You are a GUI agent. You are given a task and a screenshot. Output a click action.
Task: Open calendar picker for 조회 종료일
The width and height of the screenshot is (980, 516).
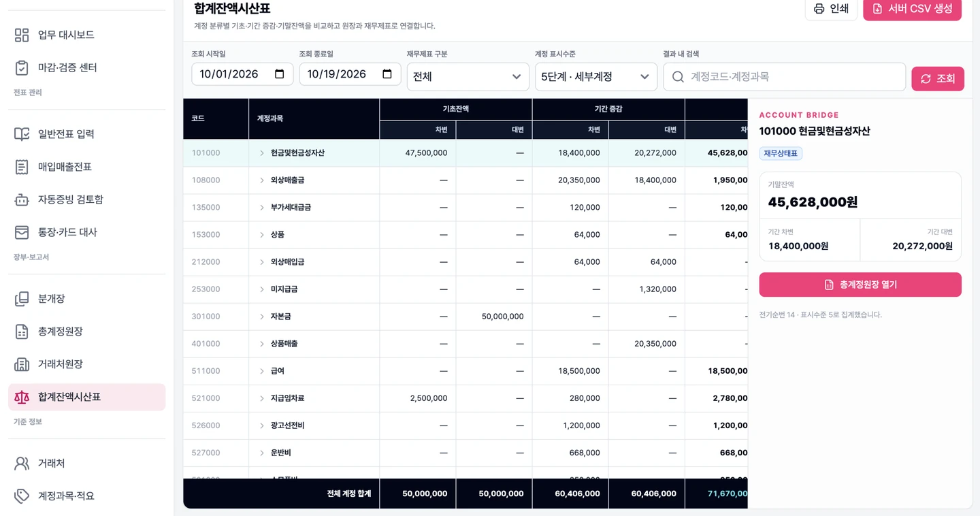coord(387,74)
